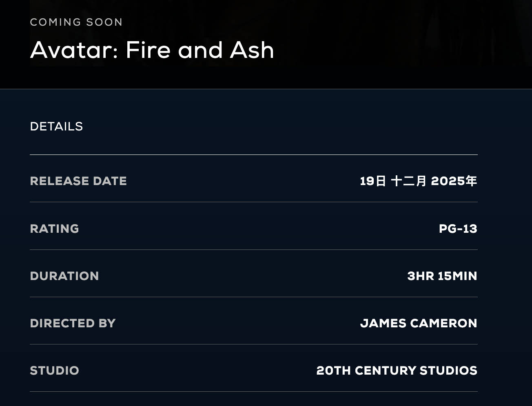Select the COMING SOON label

coord(76,22)
